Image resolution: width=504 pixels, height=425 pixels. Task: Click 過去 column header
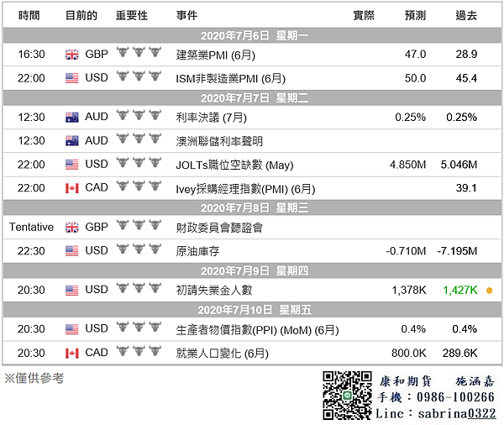pyautogui.click(x=466, y=15)
